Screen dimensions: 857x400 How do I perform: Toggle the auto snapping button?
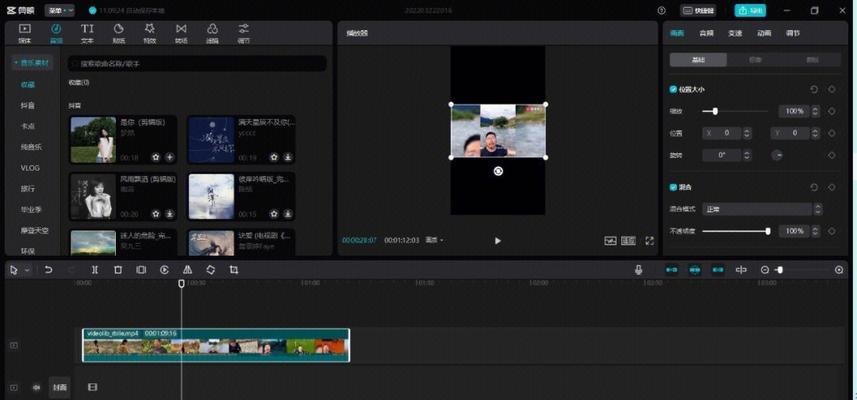(695, 270)
